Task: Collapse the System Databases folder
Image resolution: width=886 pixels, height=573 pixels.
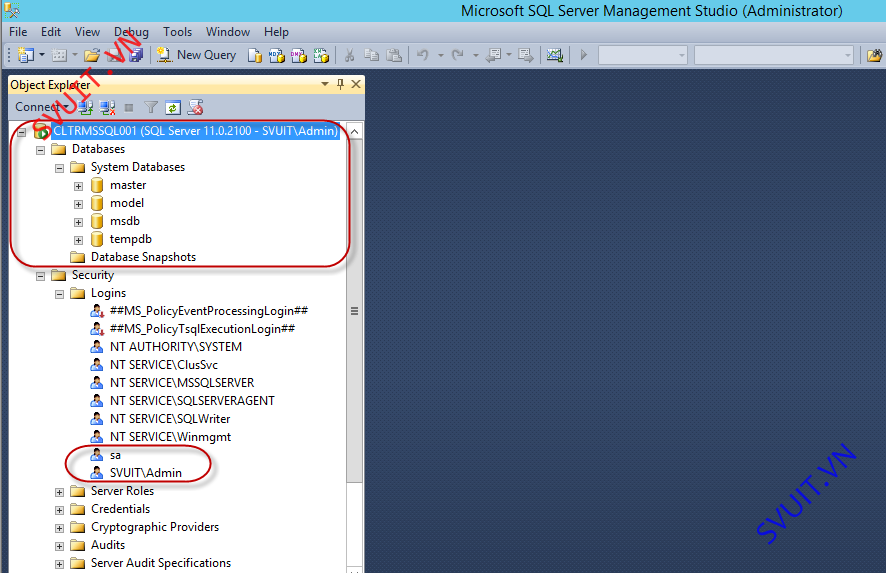Action: pyautogui.click(x=59, y=168)
